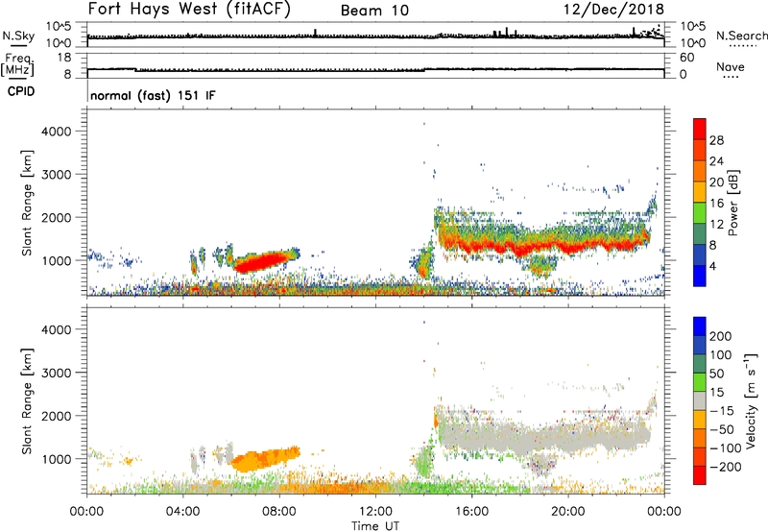Click the "12" power colorbar label
768x532 pixels.
coord(716,225)
